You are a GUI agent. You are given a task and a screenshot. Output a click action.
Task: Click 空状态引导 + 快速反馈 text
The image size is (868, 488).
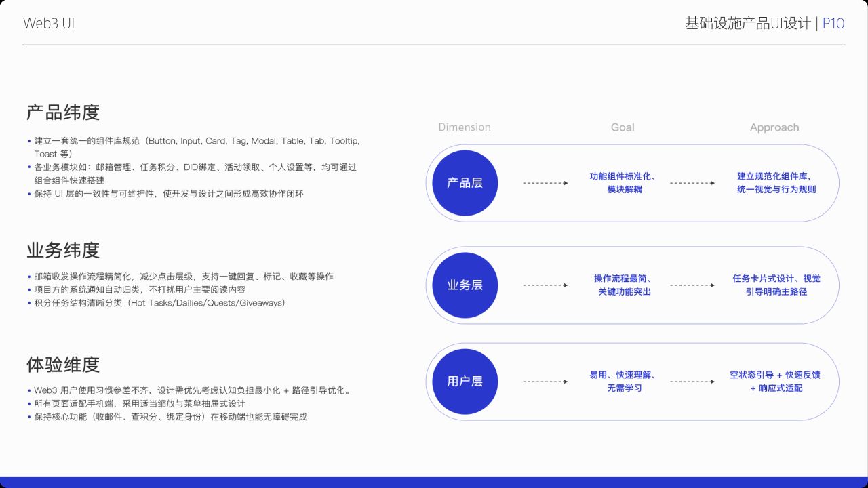click(x=775, y=375)
